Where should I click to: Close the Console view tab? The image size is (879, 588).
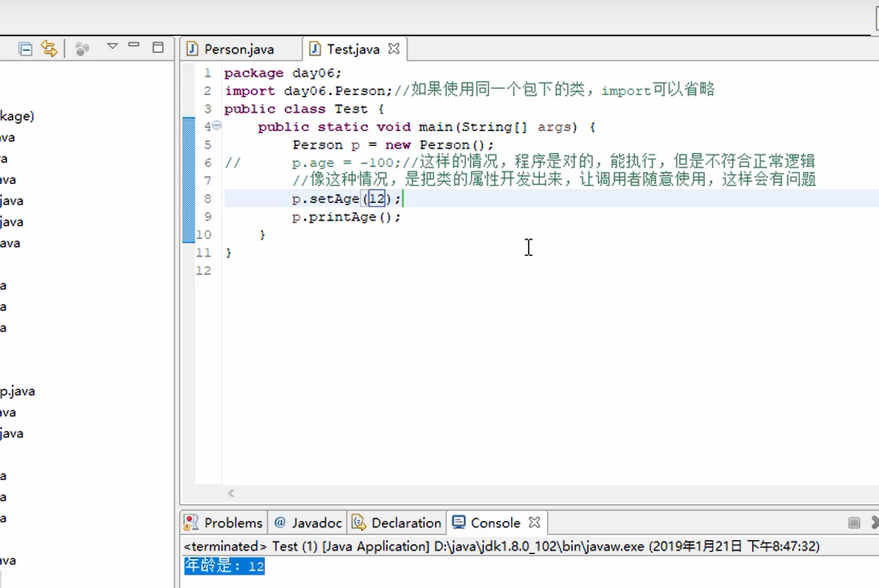pyautogui.click(x=534, y=522)
